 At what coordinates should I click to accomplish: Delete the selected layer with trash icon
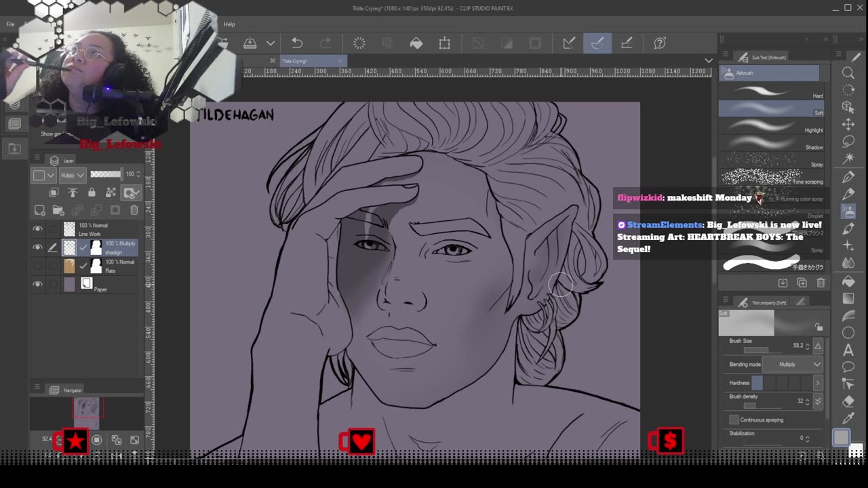tap(134, 211)
